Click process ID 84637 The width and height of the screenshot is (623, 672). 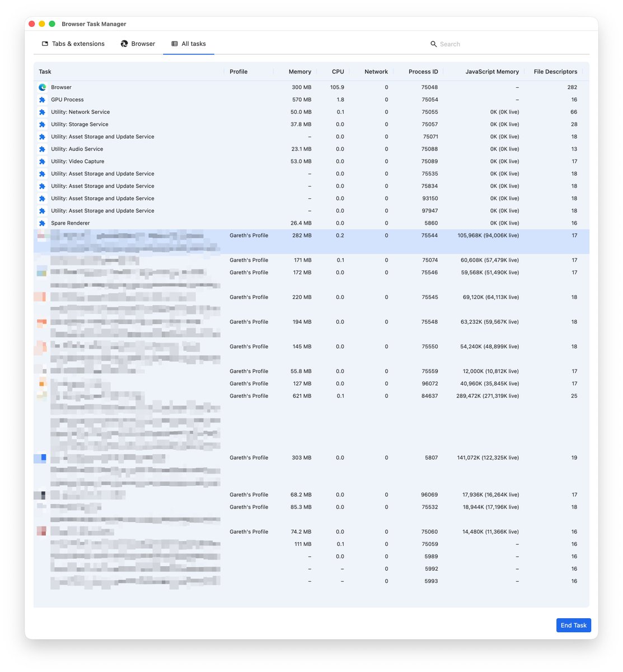point(430,396)
